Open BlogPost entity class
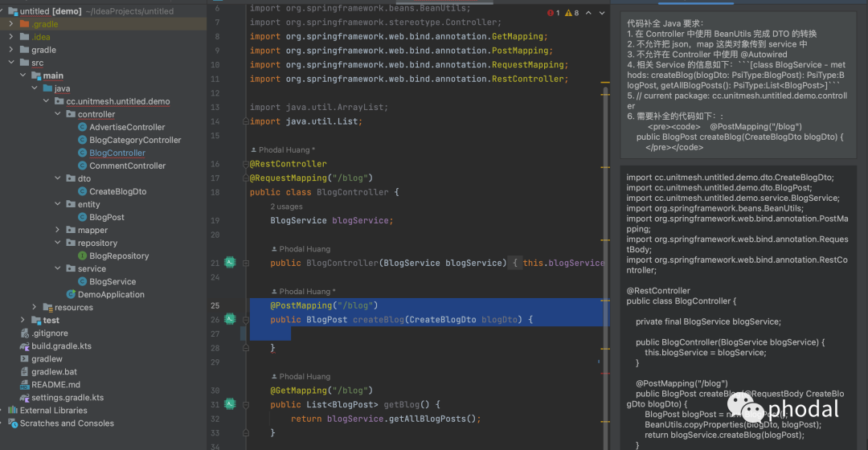Screen dimensions: 868x450 click(107, 217)
